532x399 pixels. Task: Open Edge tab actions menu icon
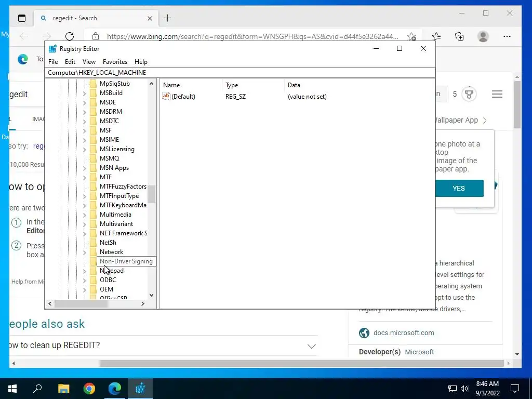coord(22,18)
